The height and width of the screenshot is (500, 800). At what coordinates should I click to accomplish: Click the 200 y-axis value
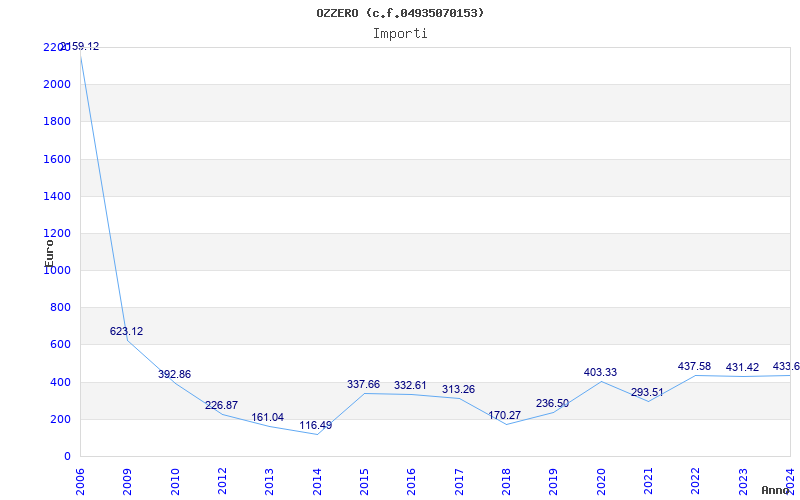coord(60,419)
